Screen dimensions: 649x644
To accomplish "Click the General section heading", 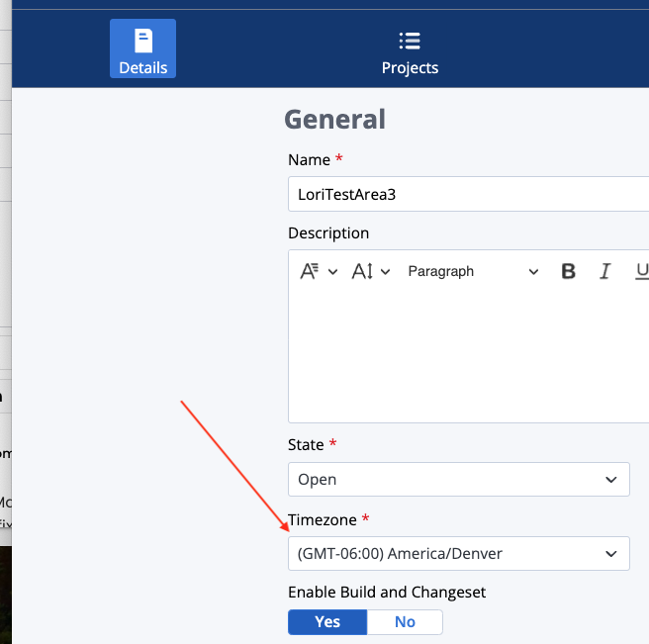I will (334, 120).
